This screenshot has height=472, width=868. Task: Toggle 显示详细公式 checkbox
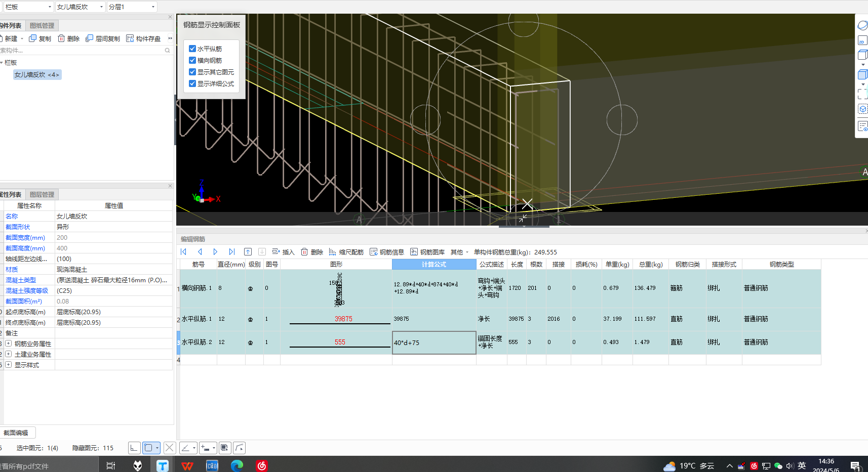[x=192, y=83]
